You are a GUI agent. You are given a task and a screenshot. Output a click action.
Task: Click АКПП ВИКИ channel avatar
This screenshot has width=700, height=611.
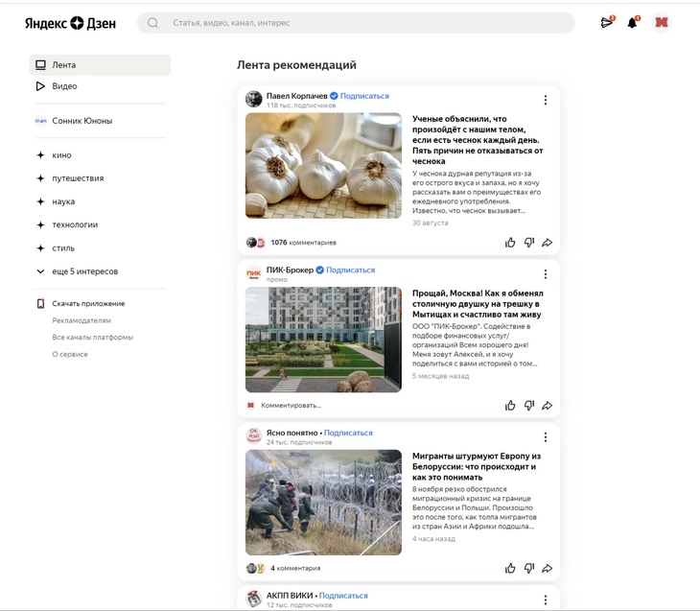(253, 599)
